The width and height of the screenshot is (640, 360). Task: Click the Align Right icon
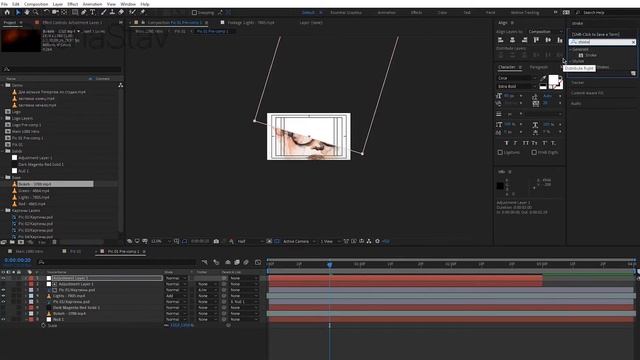point(524,40)
